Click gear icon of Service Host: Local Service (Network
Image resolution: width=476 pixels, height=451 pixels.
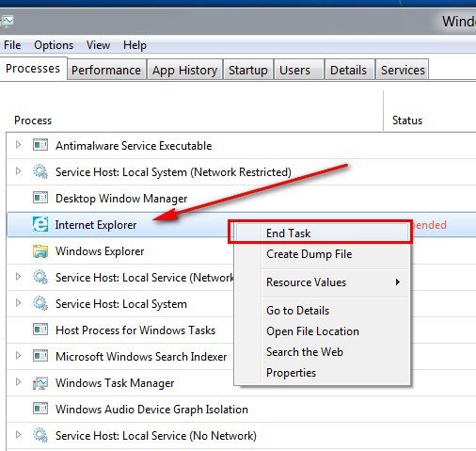click(40, 277)
